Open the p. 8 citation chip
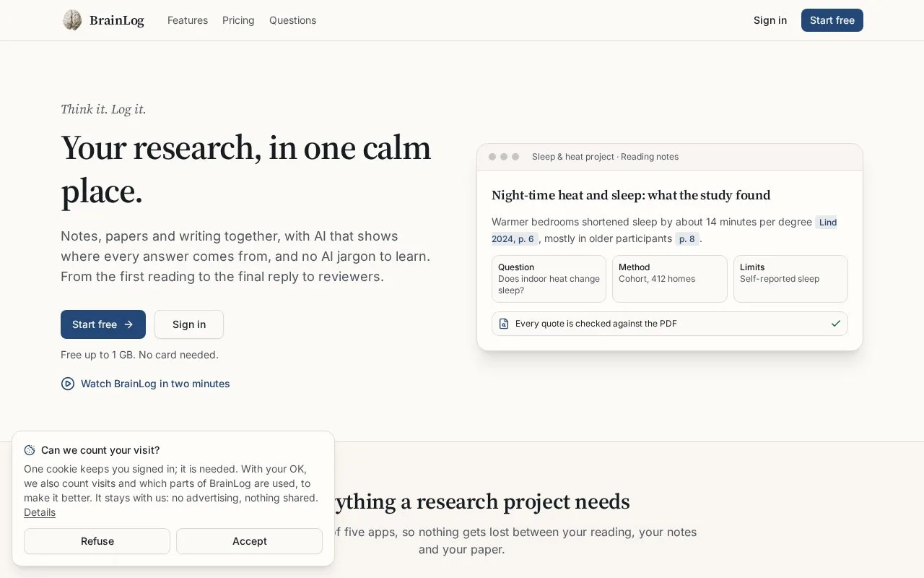 [687, 238]
